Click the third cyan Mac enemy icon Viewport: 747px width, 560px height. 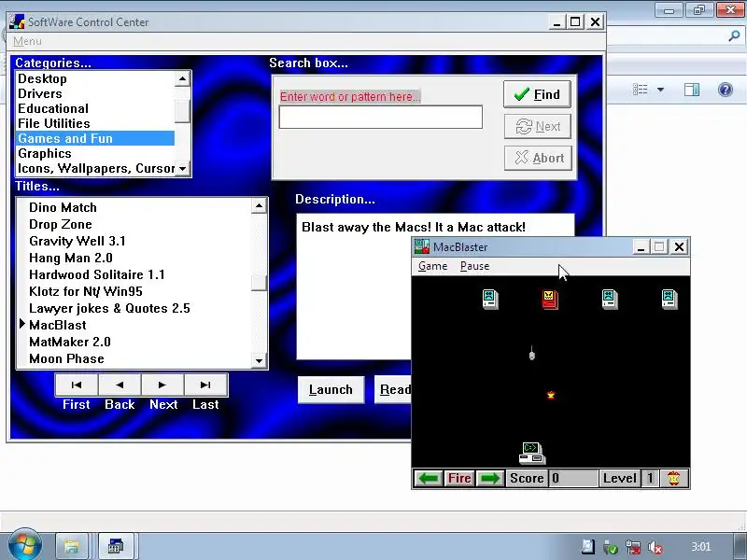pos(610,300)
